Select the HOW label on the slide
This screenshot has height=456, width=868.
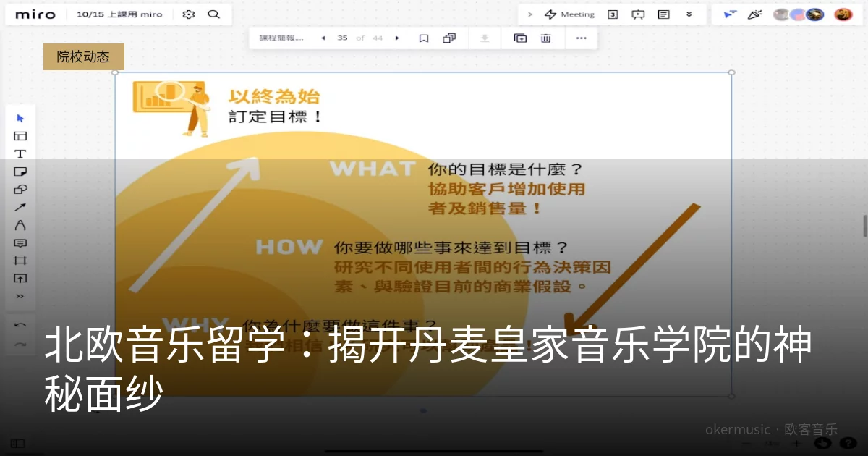(289, 247)
